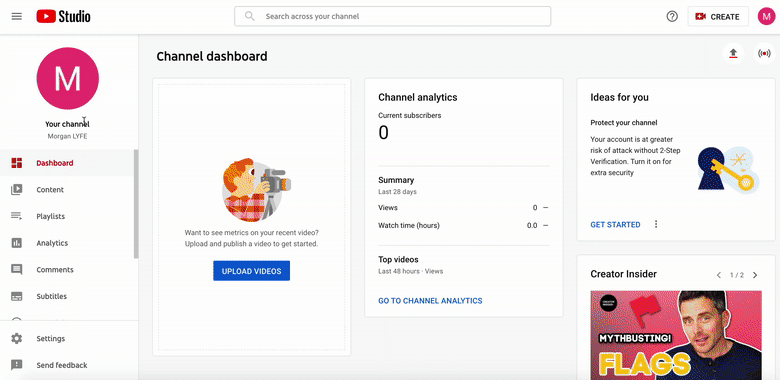The height and width of the screenshot is (380, 780).
Task: Click the Send feedback icon
Action: tap(17, 365)
